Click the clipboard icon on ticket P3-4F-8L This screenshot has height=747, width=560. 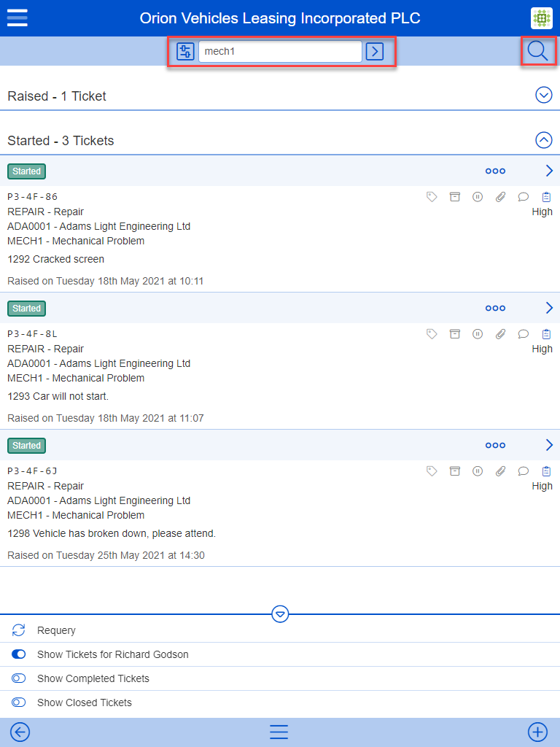point(546,334)
